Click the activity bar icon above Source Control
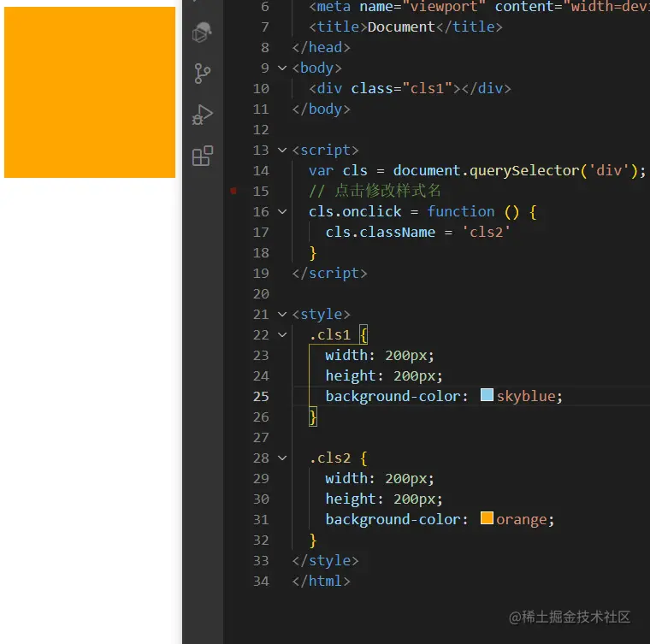Image resolution: width=650 pixels, height=644 pixels. (203, 32)
